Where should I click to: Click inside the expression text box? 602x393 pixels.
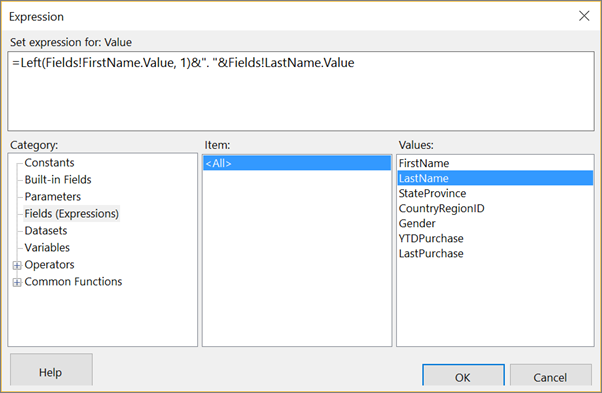click(301, 91)
